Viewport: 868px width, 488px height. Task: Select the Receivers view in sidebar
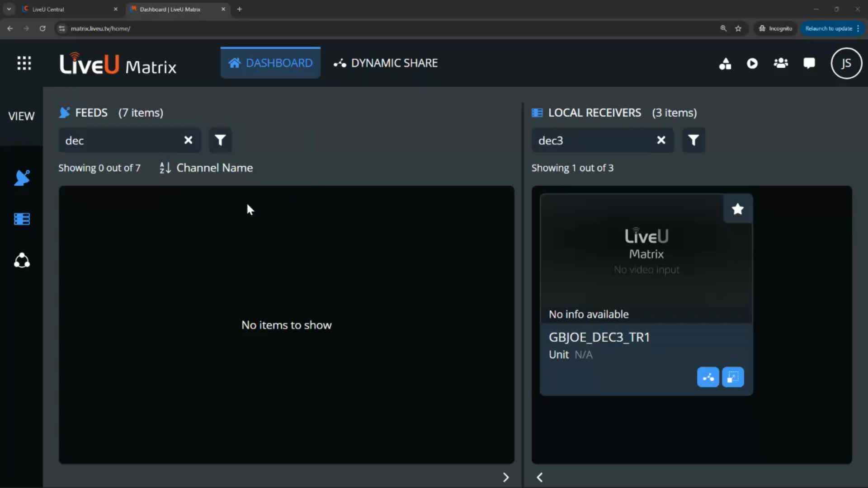[22, 219]
